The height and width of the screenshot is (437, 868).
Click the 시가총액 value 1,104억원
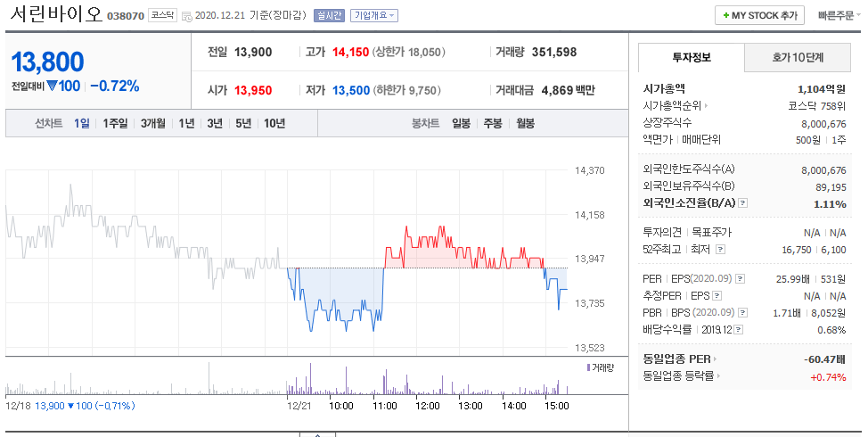pos(822,88)
